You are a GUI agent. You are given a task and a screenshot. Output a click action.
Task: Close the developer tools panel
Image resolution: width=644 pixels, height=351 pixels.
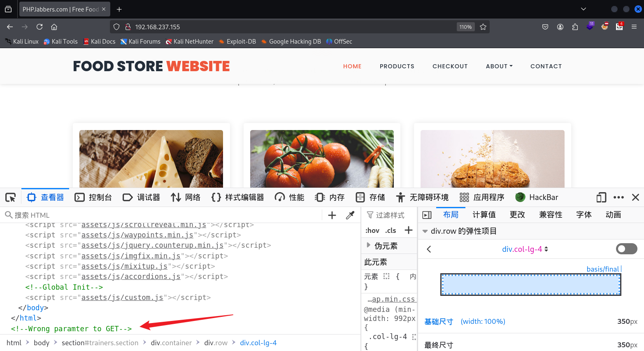pos(635,198)
